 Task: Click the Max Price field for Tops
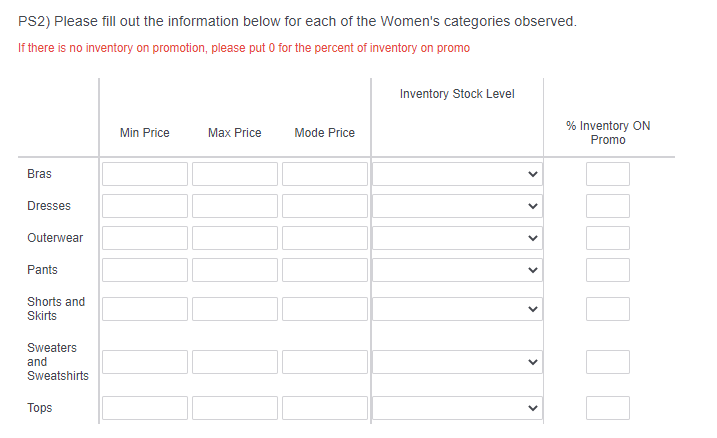point(234,408)
